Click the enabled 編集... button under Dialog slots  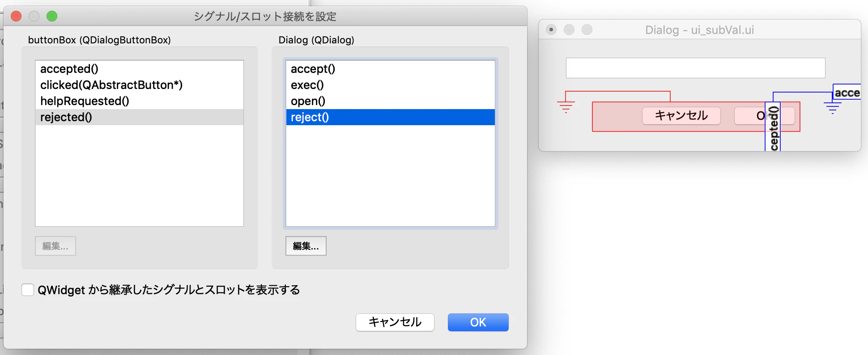306,246
